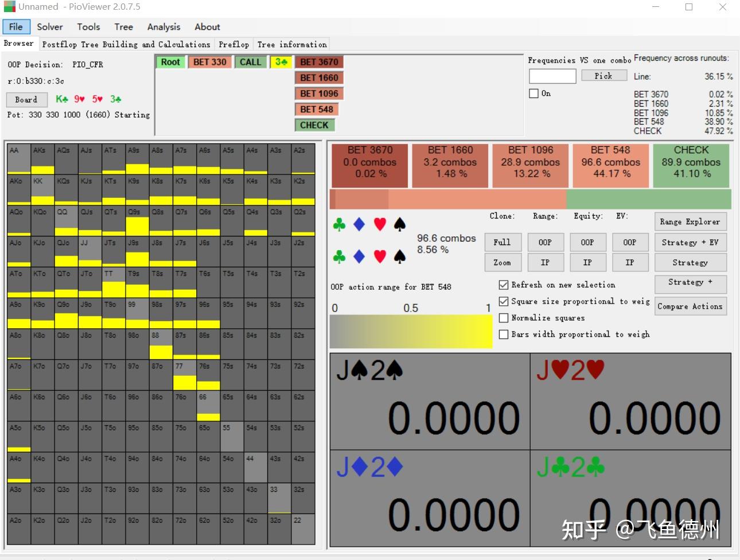Select the bottom-row blue diamond suit icon
The image size is (740, 560).
click(359, 256)
